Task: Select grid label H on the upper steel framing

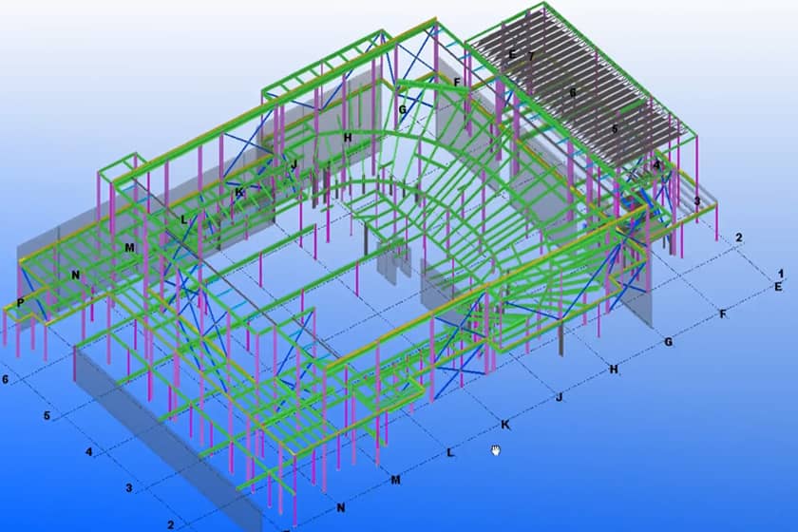Action: (x=348, y=138)
